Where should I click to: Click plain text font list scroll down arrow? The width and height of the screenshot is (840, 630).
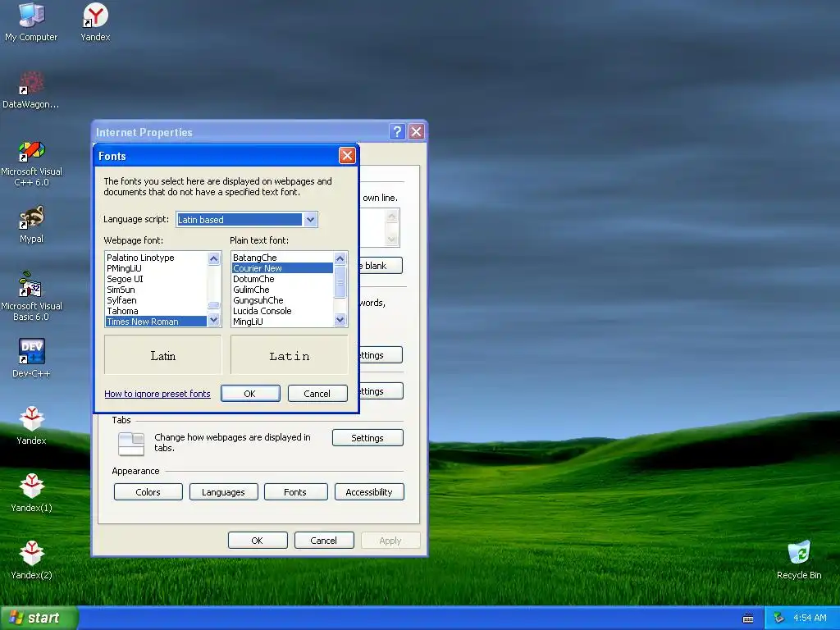pyautogui.click(x=340, y=320)
